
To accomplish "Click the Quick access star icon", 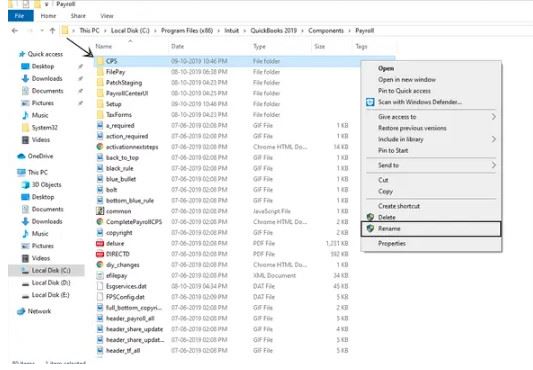I will click(x=22, y=54).
